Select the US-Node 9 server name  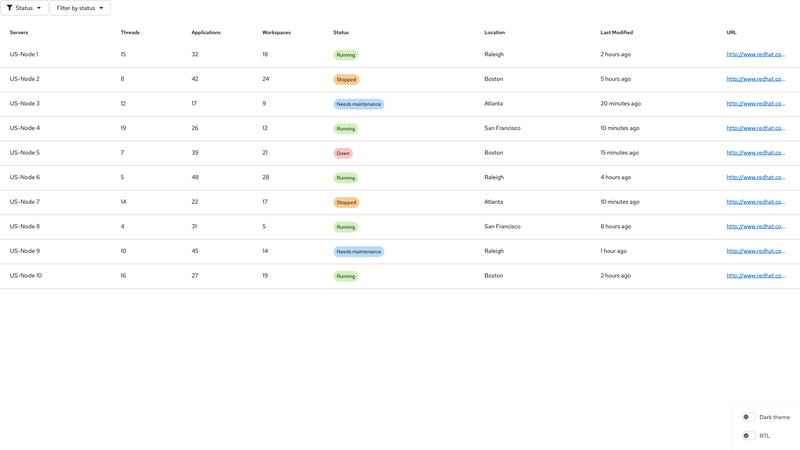pos(24,251)
